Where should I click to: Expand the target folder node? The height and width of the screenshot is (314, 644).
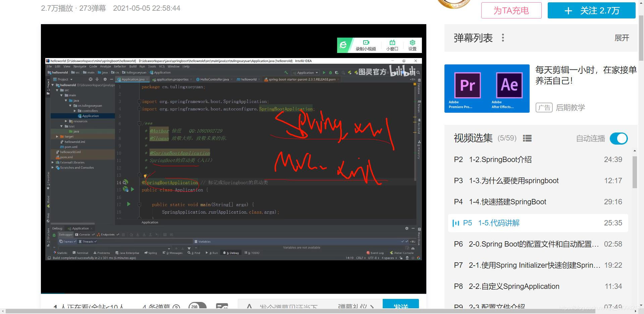(x=57, y=137)
